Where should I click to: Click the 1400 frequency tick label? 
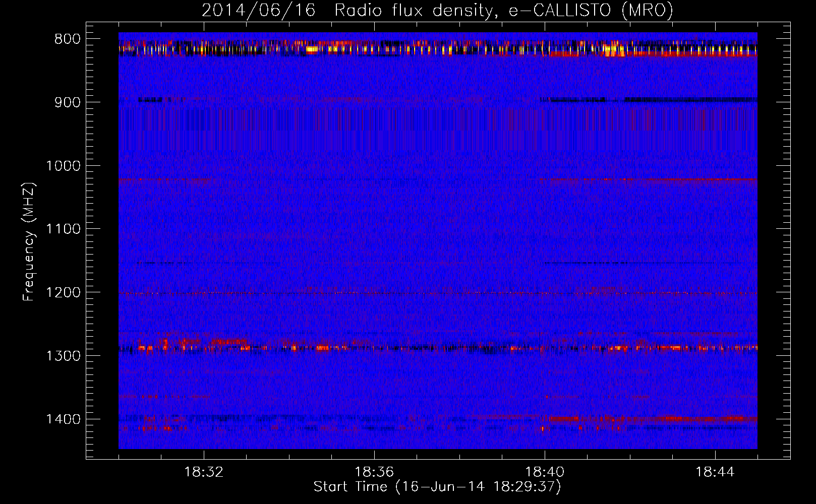click(63, 419)
